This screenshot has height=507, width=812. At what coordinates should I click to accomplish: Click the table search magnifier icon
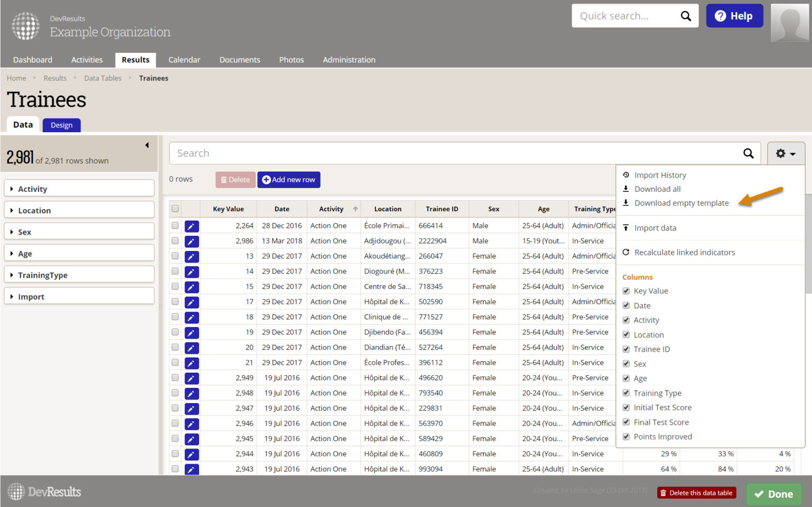[x=748, y=153]
